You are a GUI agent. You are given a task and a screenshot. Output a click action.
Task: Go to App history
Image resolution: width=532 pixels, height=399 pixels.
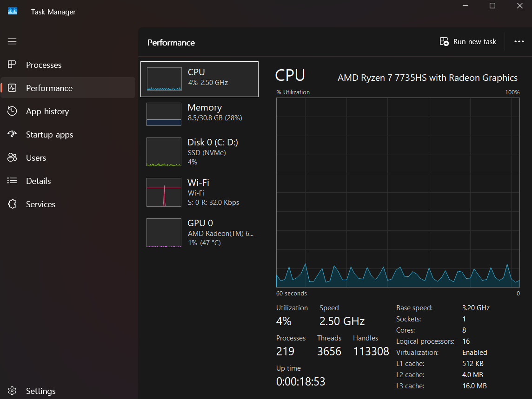[x=68, y=111]
